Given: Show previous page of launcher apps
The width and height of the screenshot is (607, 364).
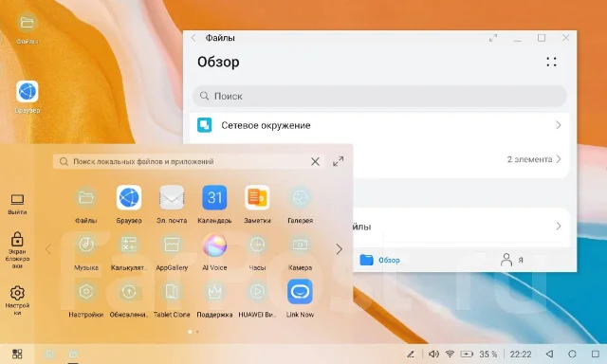Looking at the screenshot, I should [x=48, y=249].
